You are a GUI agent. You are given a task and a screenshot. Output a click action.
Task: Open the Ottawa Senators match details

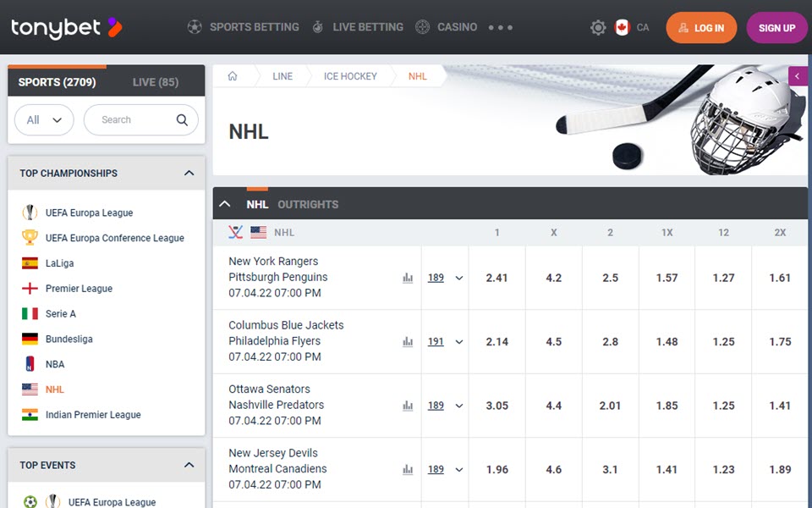(x=269, y=389)
